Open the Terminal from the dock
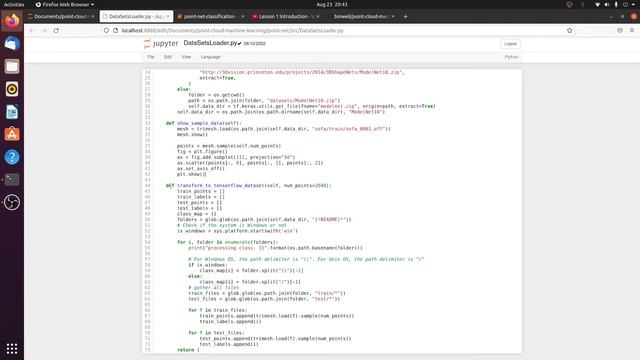The image size is (640, 360). 12,180
